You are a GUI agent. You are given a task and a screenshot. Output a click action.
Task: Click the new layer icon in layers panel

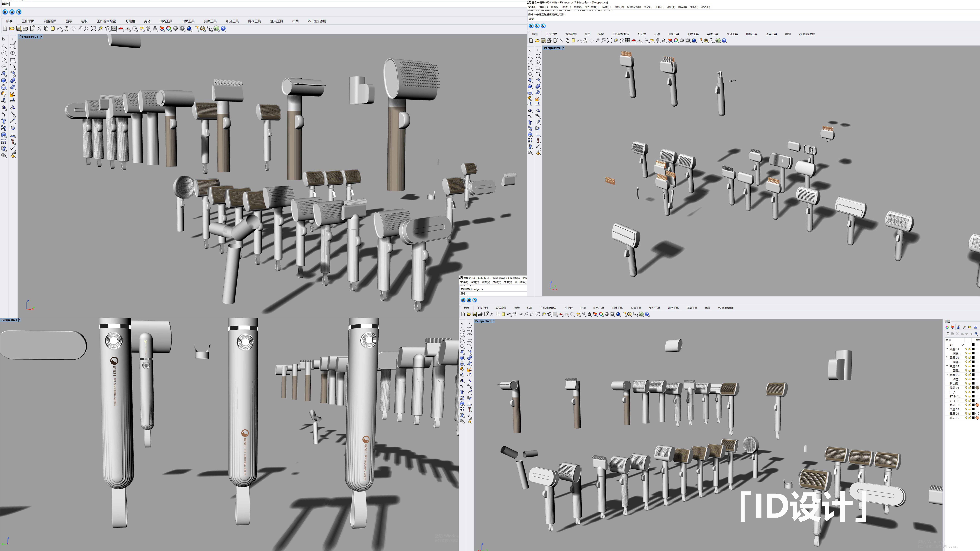tap(948, 334)
